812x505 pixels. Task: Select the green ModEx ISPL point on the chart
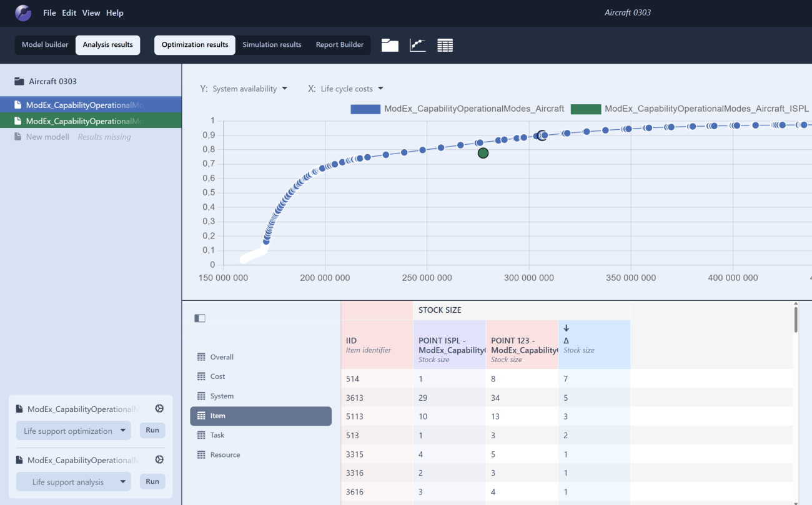click(483, 153)
